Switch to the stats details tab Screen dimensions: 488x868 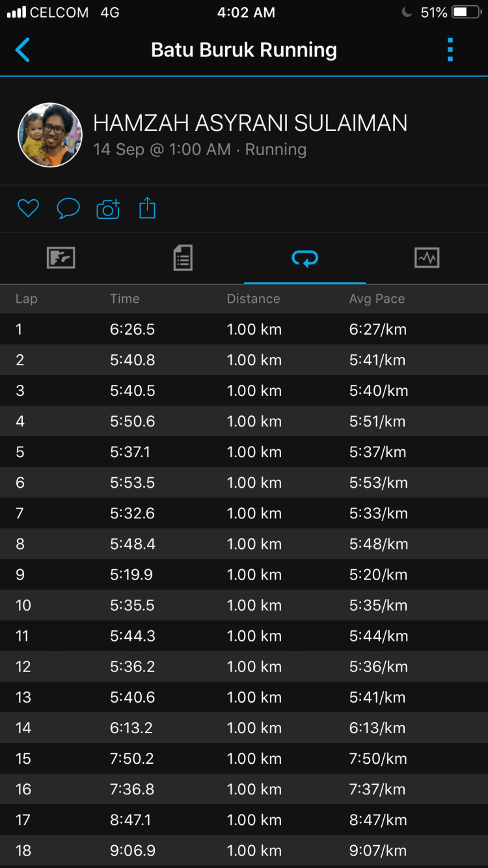(183, 259)
